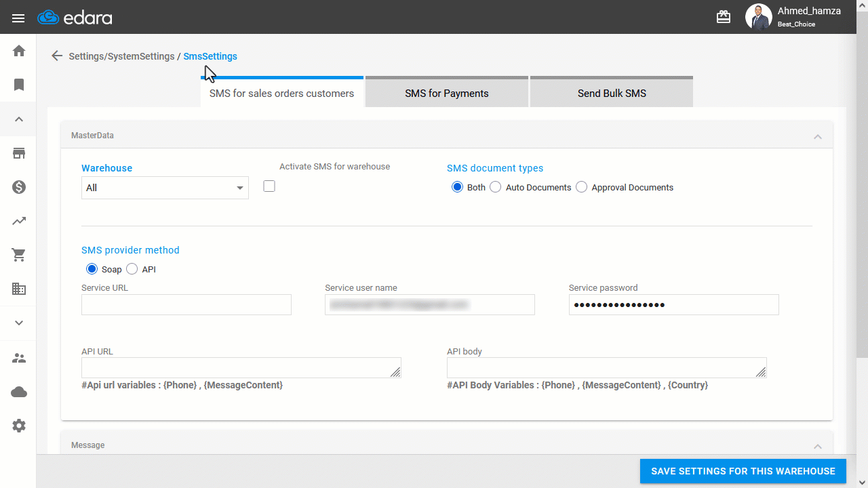Screen dimensions: 868x488
Task: Switch to SMS for sales orders customers tab
Action: coord(281,93)
